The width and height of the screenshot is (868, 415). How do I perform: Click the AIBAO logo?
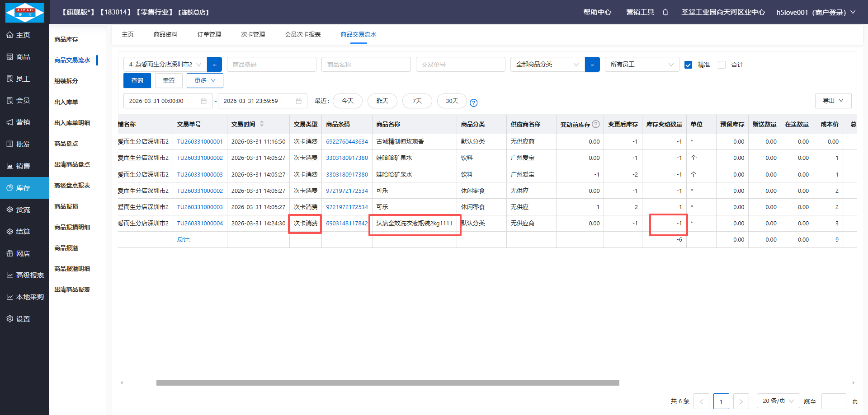click(25, 12)
